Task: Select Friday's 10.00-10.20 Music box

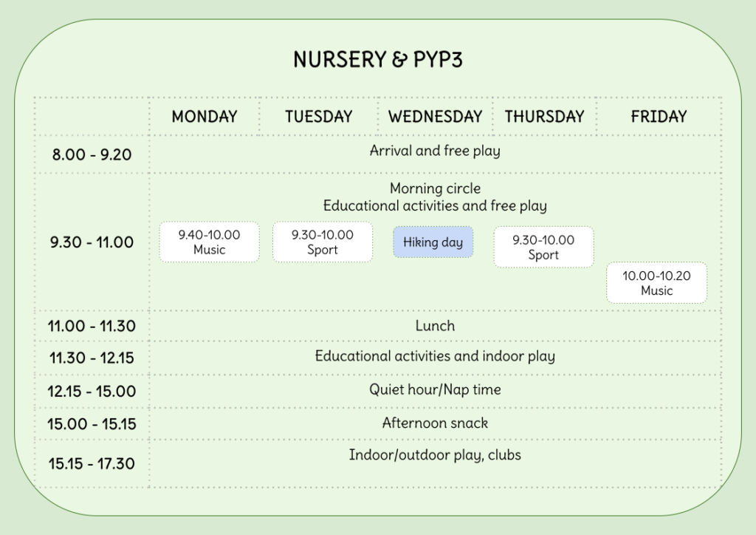Action: pyautogui.click(x=656, y=283)
